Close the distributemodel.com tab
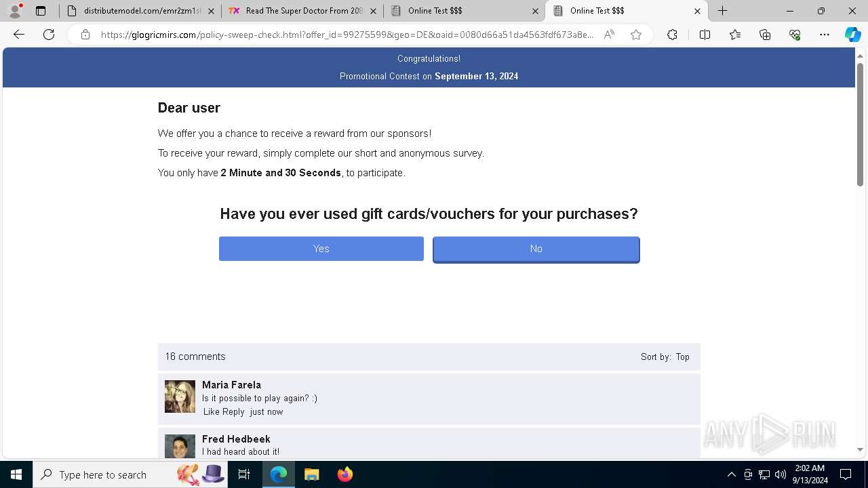Viewport: 868px width, 488px height. [212, 11]
